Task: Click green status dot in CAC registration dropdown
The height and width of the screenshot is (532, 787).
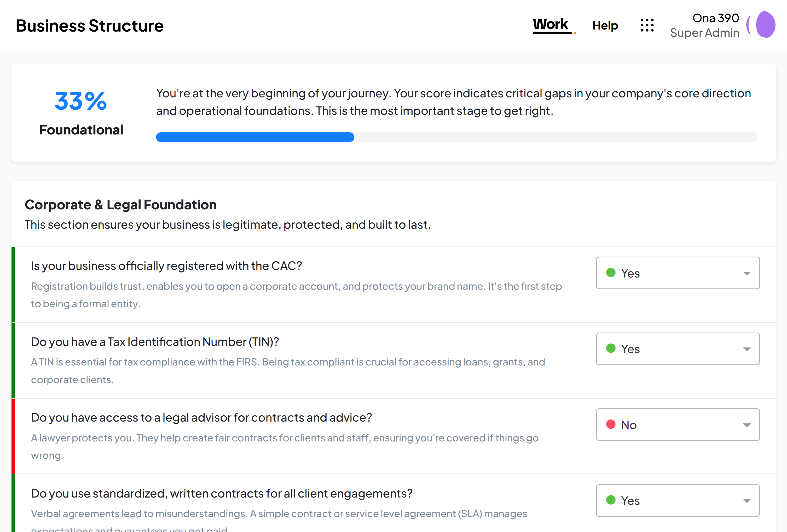Action: click(611, 273)
